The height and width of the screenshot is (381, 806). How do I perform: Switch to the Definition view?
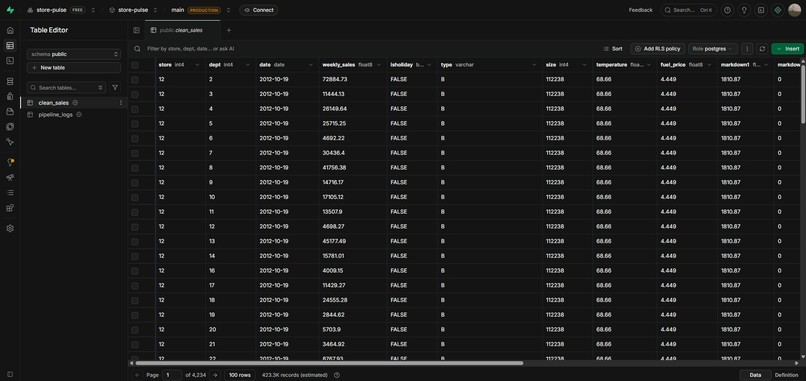point(786,375)
